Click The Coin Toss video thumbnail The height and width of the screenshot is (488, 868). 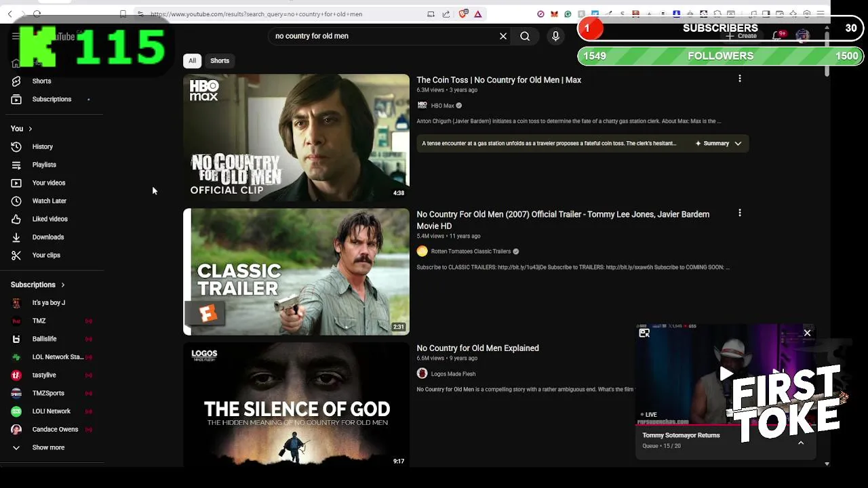(x=296, y=138)
